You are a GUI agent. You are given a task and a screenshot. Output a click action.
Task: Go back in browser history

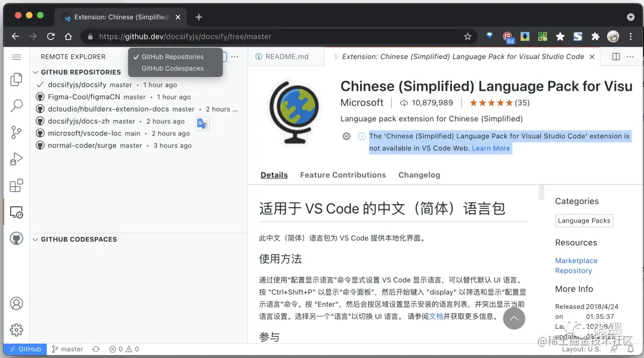point(15,36)
